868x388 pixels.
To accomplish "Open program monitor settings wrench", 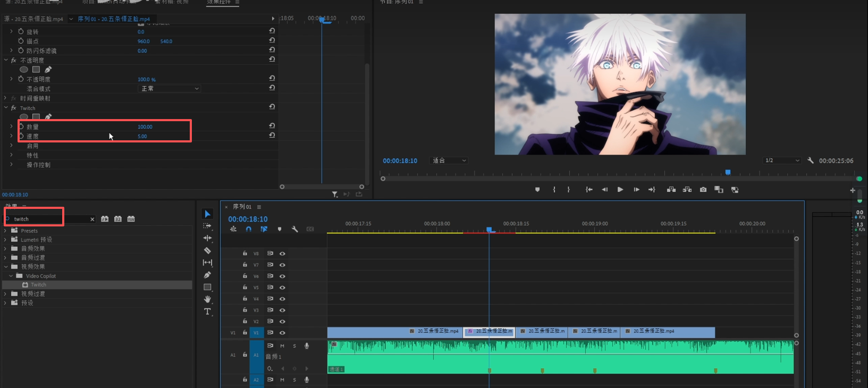I will click(811, 161).
